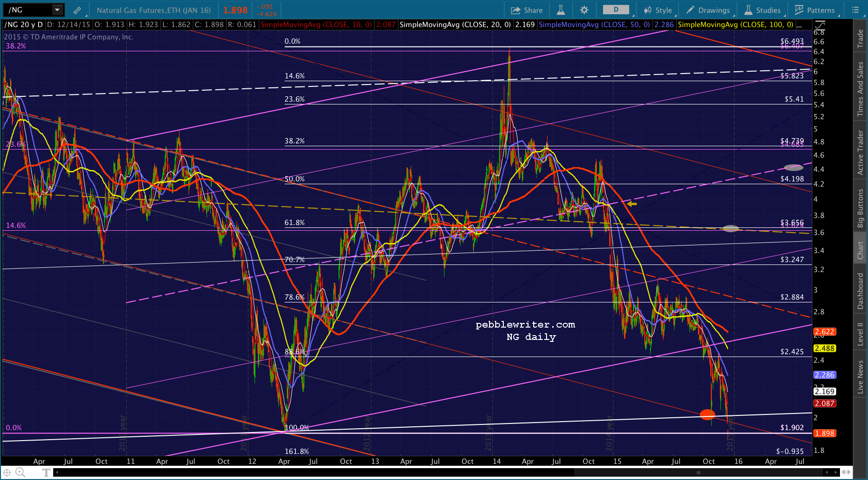Image resolution: width=868 pixels, height=480 pixels.
Task: Click the 78.6% Fibonacci retracement label
Action: pos(294,297)
